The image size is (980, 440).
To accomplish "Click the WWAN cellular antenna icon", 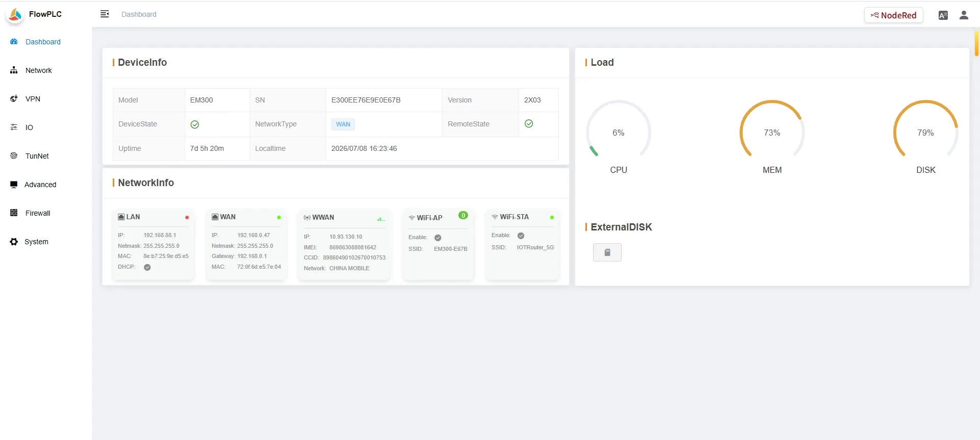I will [307, 218].
